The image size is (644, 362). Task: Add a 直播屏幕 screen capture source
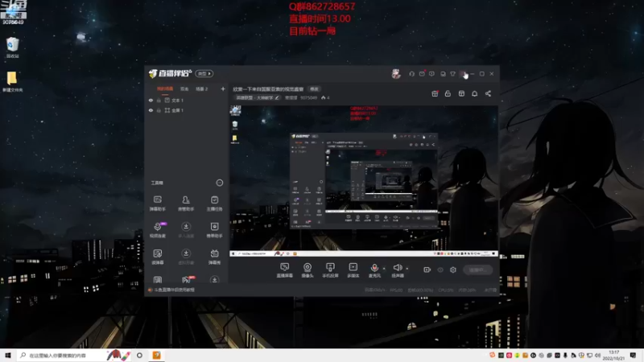click(284, 270)
